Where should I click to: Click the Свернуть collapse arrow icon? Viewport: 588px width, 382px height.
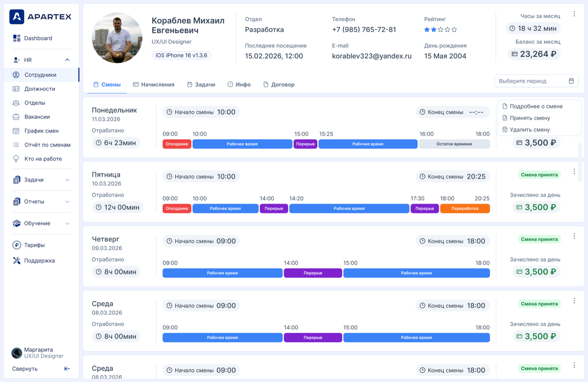67,369
